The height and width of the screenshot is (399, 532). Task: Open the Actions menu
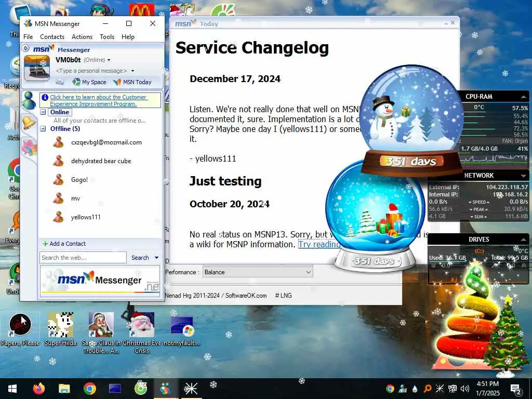[x=82, y=37]
